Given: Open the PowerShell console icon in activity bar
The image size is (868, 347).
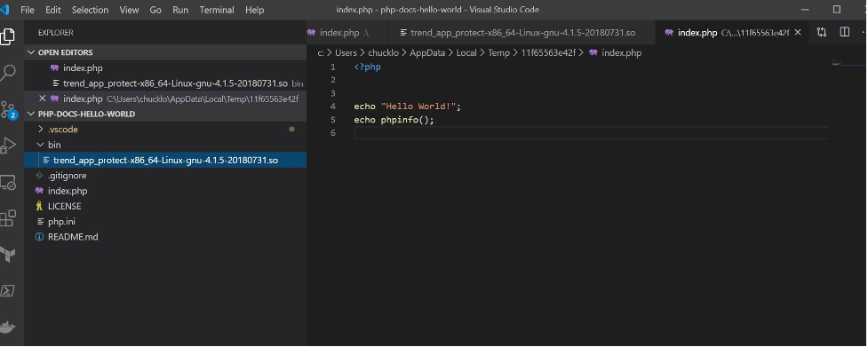Looking at the screenshot, I should click(8, 290).
